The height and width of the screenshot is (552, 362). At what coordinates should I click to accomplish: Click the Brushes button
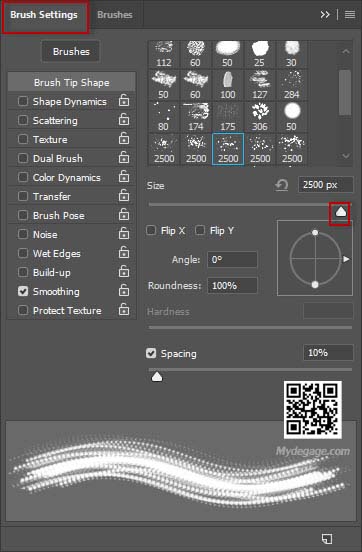click(x=71, y=51)
